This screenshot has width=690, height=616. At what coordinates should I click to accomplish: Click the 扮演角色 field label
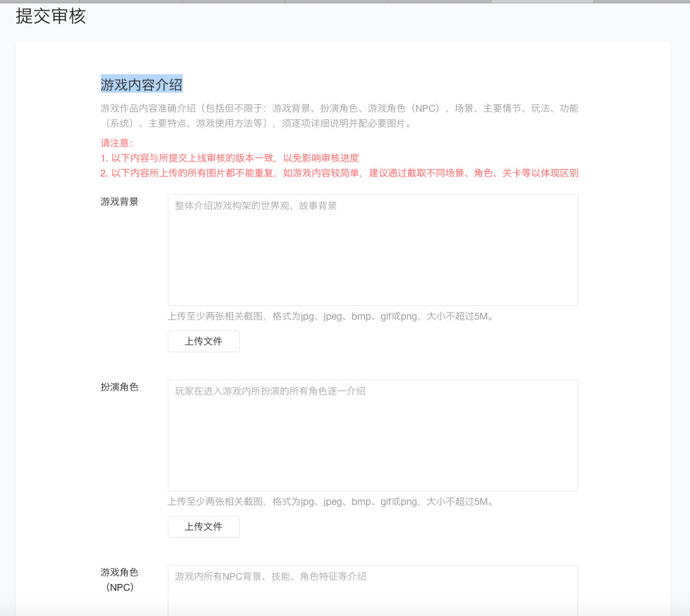pyautogui.click(x=119, y=387)
